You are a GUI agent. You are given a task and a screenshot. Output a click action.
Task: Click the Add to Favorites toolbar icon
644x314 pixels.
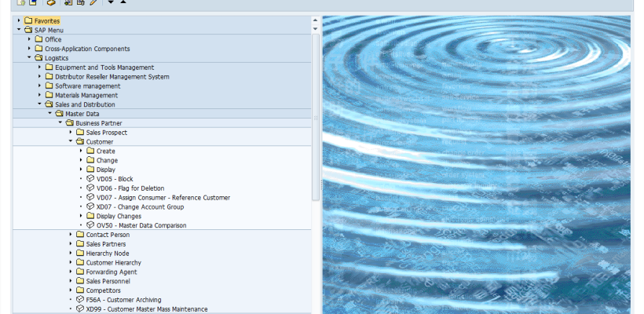click(x=68, y=2)
